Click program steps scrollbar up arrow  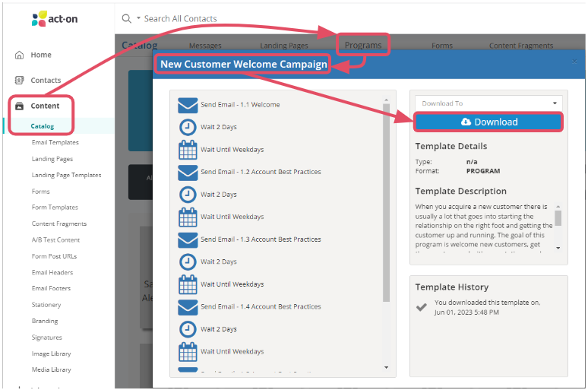point(386,100)
